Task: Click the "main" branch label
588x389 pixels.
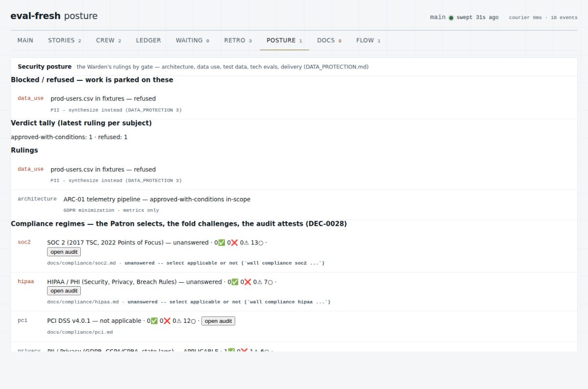Action: point(438,17)
